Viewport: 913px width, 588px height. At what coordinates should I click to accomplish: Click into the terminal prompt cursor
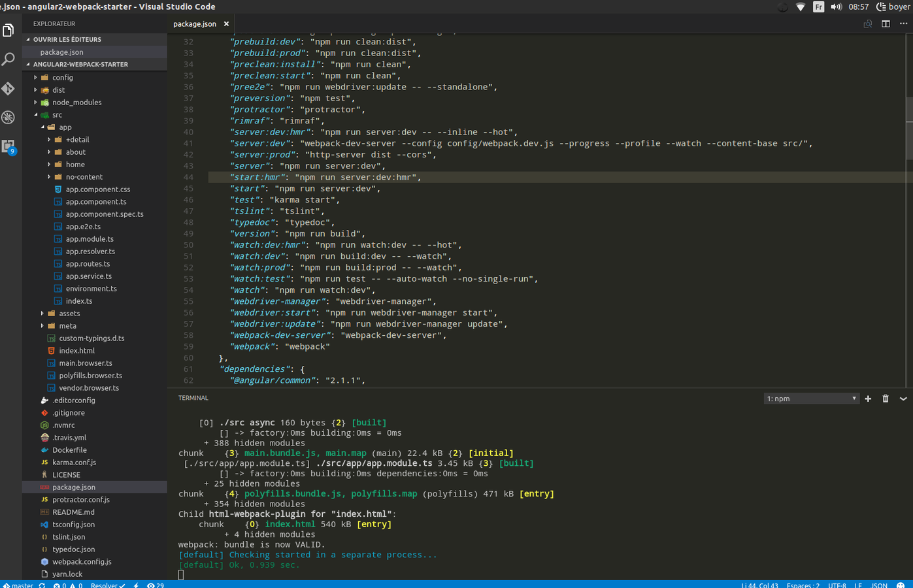click(181, 575)
